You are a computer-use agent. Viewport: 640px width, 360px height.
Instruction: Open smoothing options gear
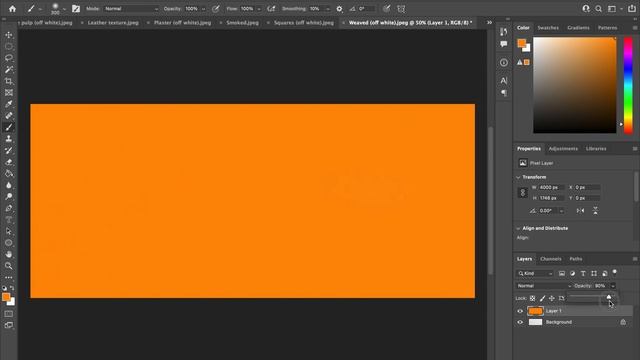click(339, 9)
